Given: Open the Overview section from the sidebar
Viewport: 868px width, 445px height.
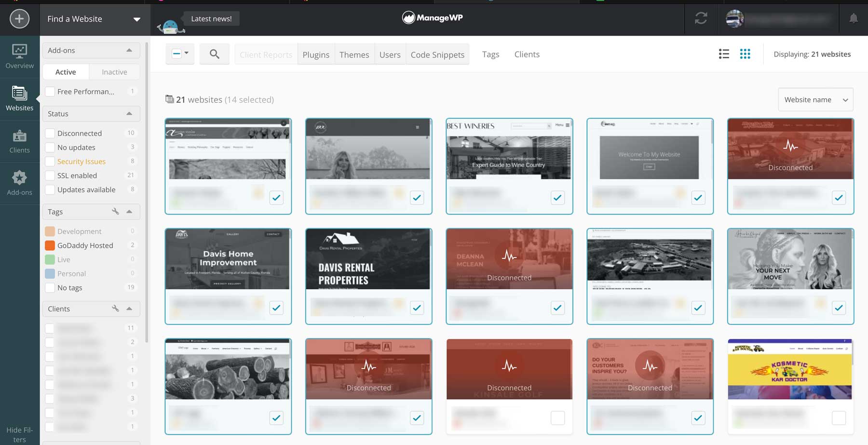Looking at the screenshot, I should pyautogui.click(x=19, y=55).
